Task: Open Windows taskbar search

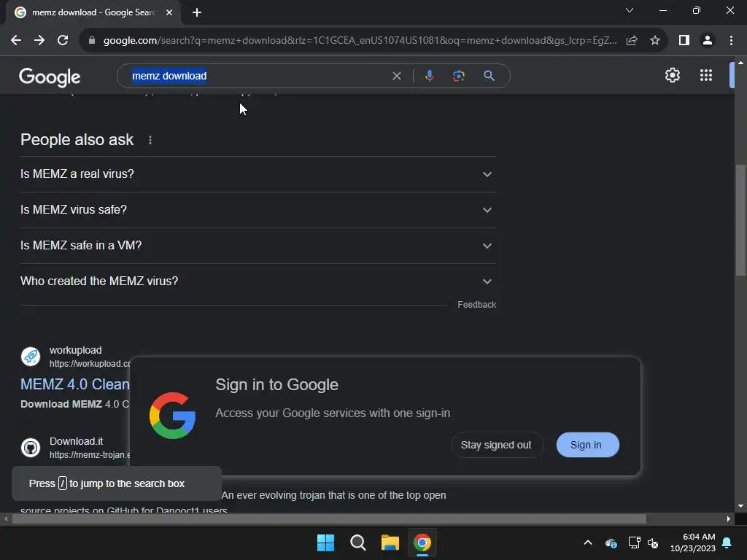Action: (x=357, y=542)
